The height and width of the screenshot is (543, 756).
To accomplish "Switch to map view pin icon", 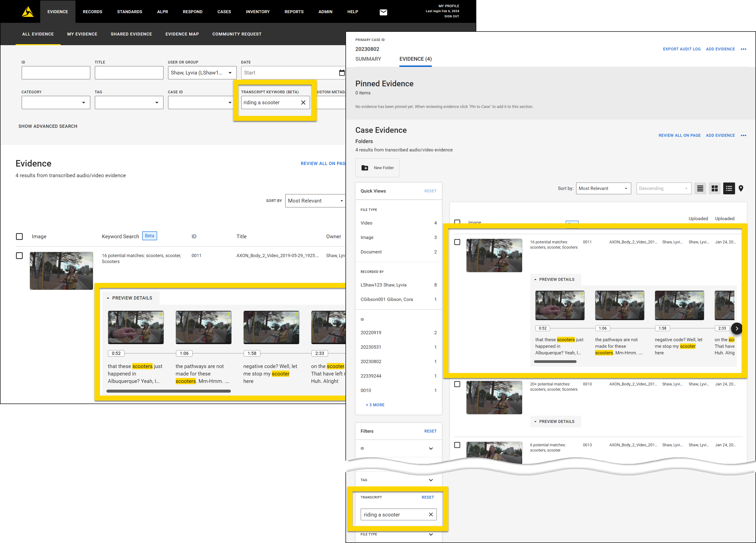I will pyautogui.click(x=741, y=189).
